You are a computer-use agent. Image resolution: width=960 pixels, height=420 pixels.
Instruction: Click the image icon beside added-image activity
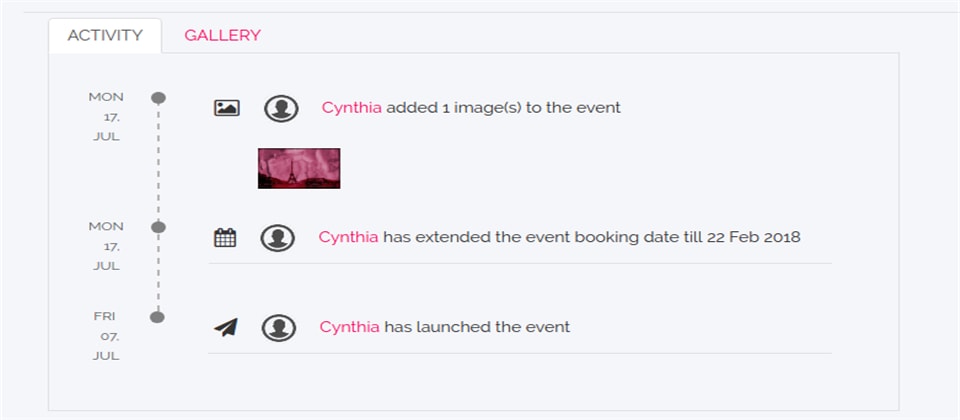pos(227,108)
